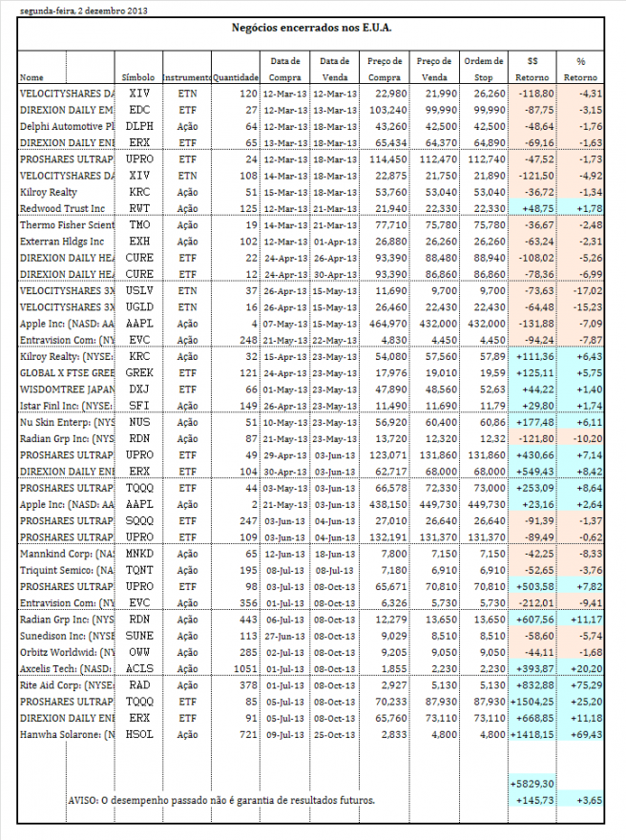Select average percent '+3,65'

(x=589, y=800)
